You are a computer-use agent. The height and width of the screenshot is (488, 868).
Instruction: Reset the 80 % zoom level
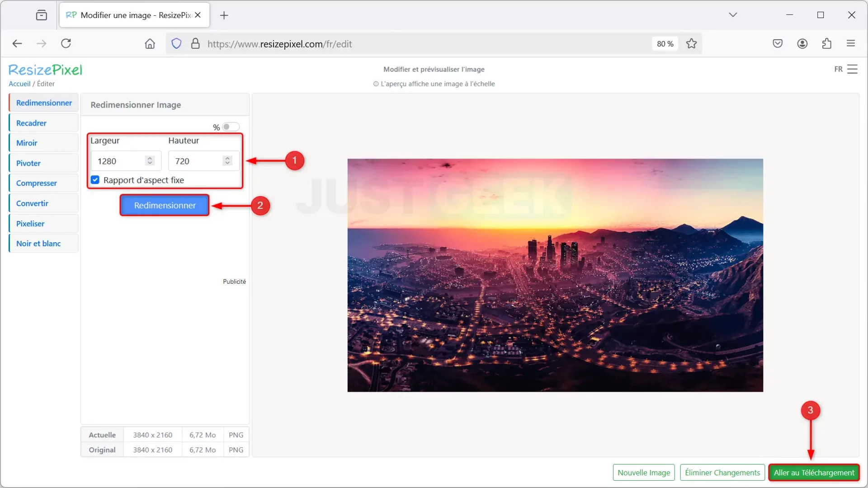pos(665,44)
